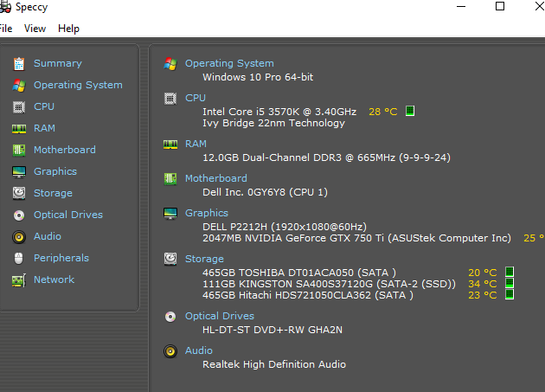Click the Speccy app icon in title bar
Screen dimensions: 545x392
click(5, 7)
